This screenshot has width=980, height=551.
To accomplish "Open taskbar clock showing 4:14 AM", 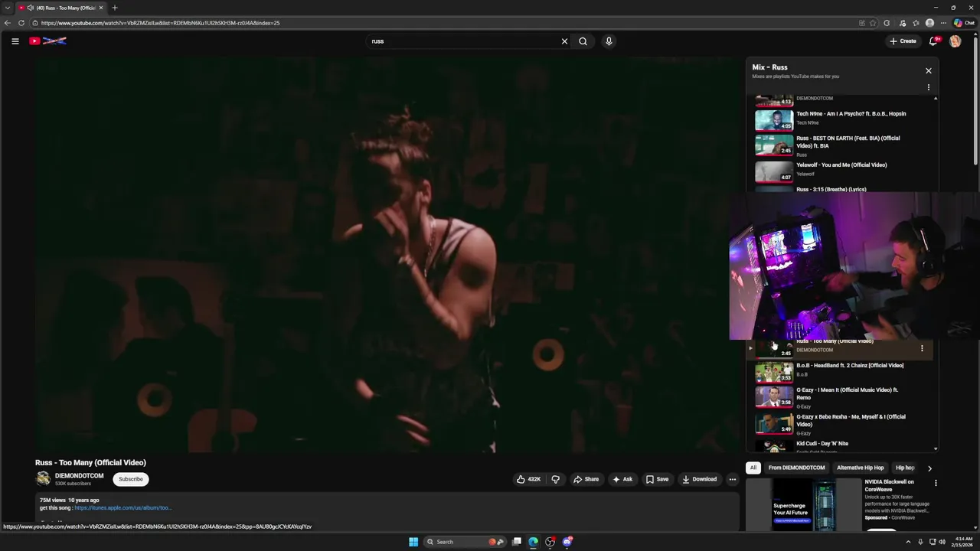I will tap(963, 542).
